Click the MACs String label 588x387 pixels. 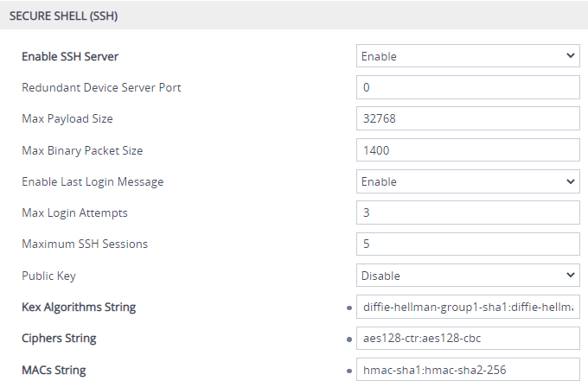[55, 370]
